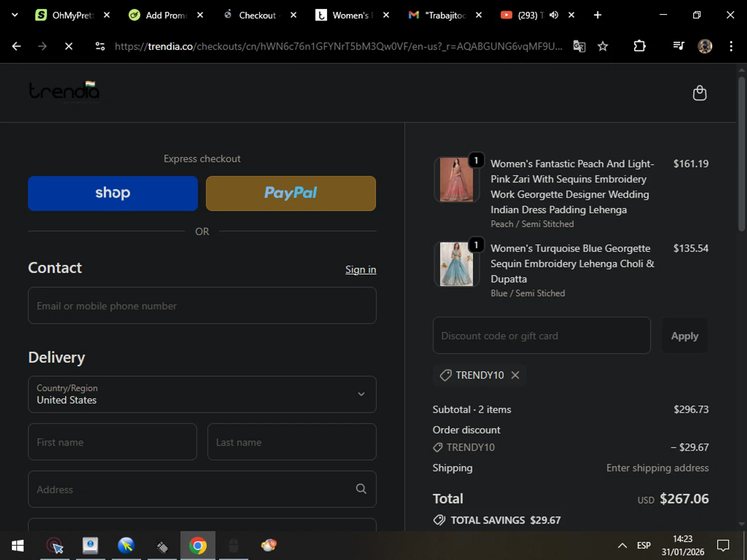747x560 pixels.
Task: Click the First name field
Action: pyautogui.click(x=113, y=442)
